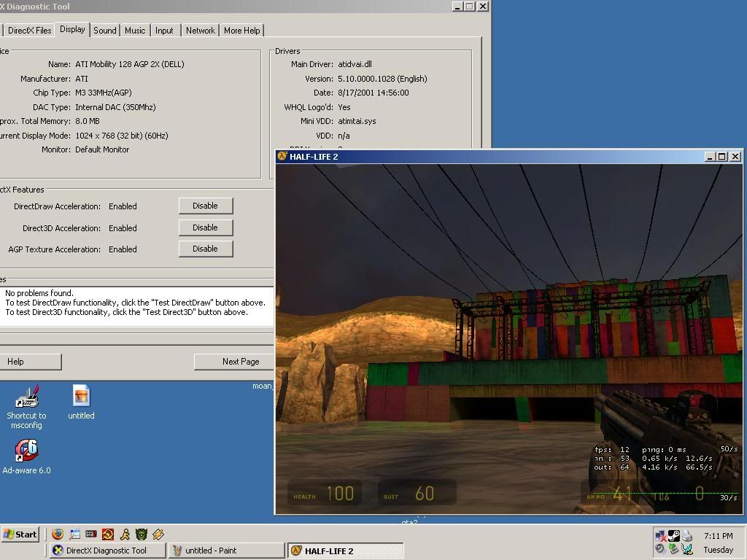Launch AIM running man quick launch icon

pyautogui.click(x=125, y=534)
